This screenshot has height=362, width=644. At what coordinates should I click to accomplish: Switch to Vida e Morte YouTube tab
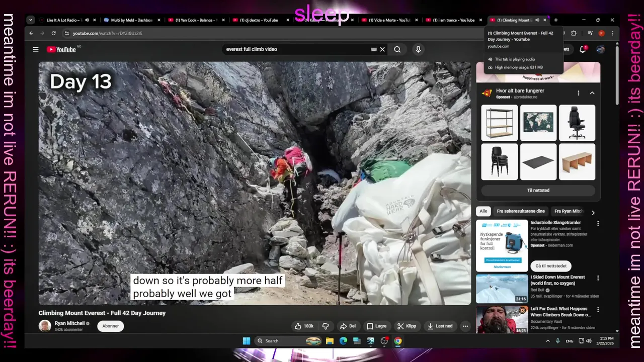pyautogui.click(x=390, y=20)
